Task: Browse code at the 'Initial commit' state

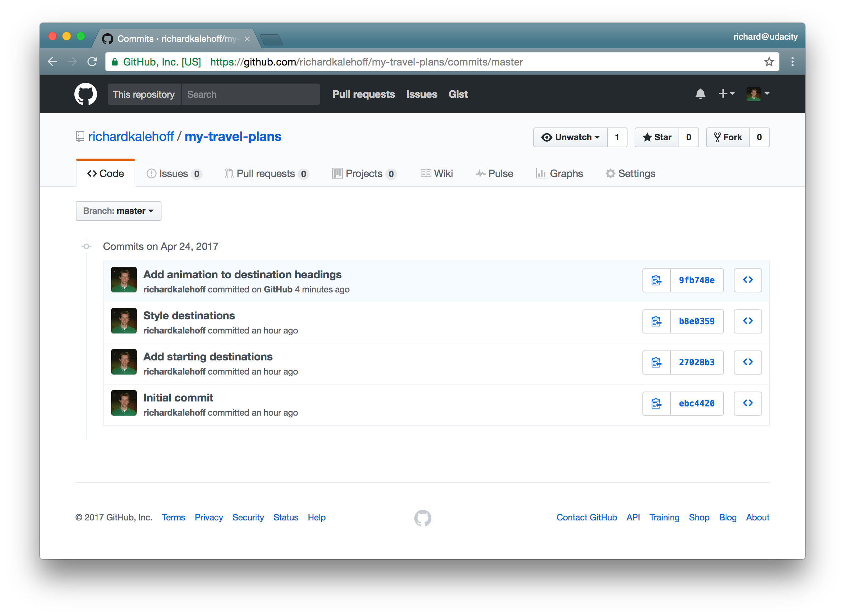Action: 748,403
